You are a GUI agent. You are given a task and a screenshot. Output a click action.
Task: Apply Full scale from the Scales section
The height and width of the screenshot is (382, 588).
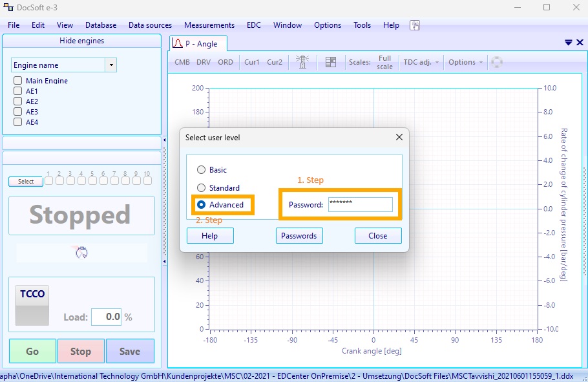coord(384,62)
